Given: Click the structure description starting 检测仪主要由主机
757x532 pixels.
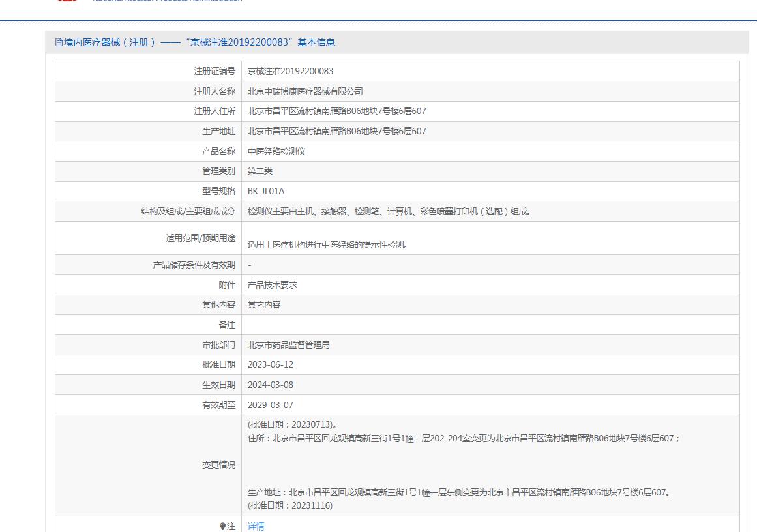Looking at the screenshot, I should point(389,211).
